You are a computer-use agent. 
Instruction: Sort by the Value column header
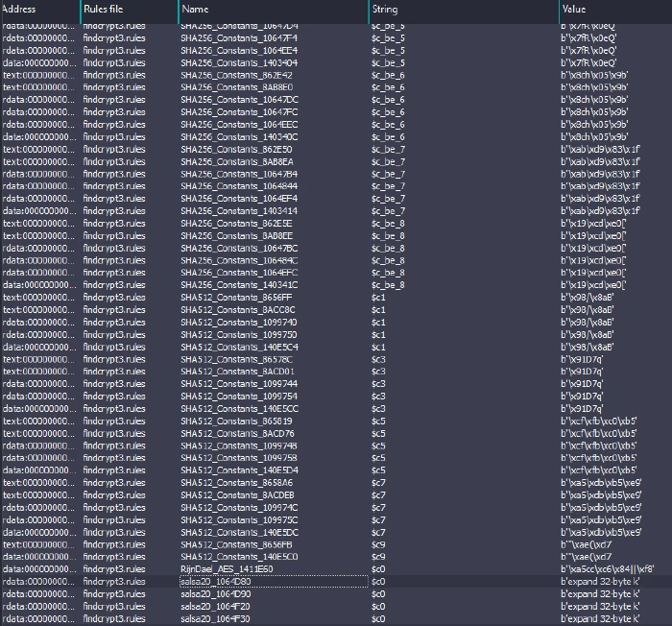point(615,9)
